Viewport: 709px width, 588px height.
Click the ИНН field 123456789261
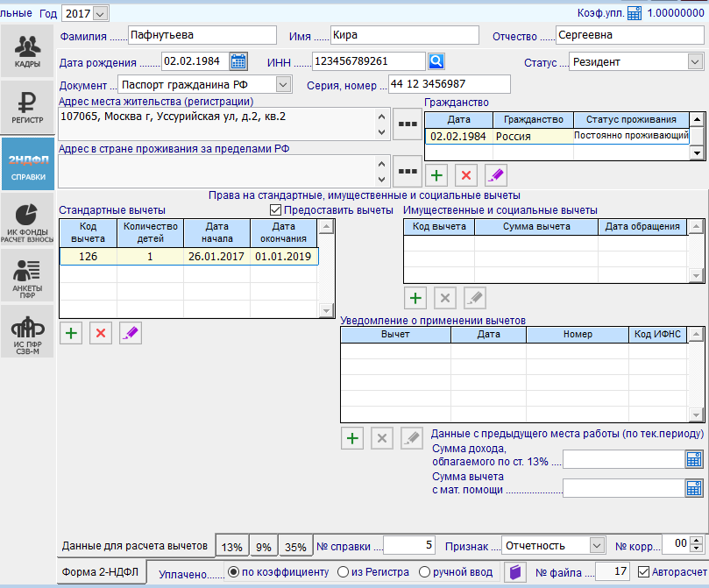[x=368, y=61]
